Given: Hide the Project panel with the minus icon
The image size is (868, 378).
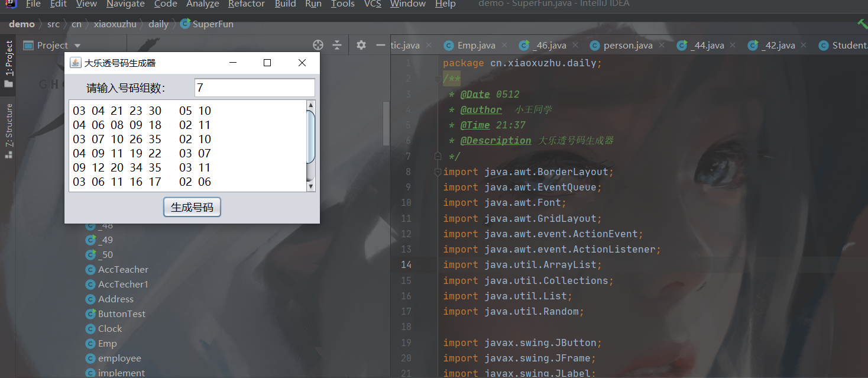Looking at the screenshot, I should pos(380,45).
